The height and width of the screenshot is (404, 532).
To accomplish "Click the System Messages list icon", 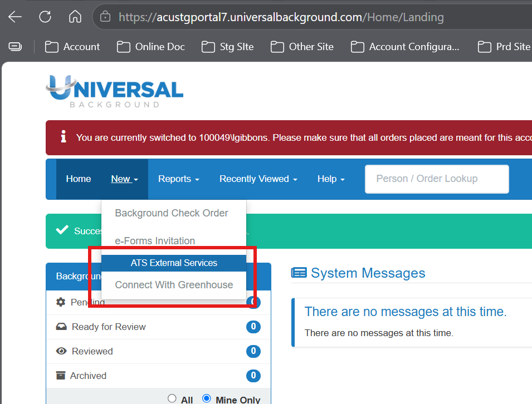I will pos(299,273).
